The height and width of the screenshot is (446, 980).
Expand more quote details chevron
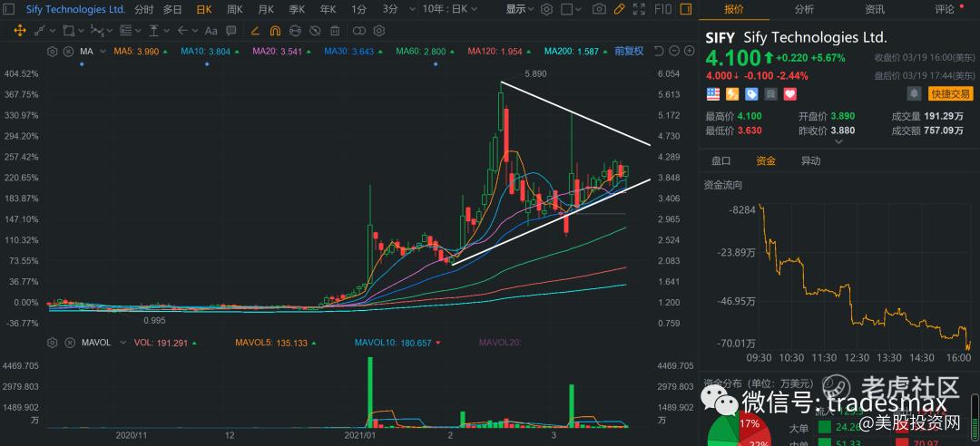[839, 141]
